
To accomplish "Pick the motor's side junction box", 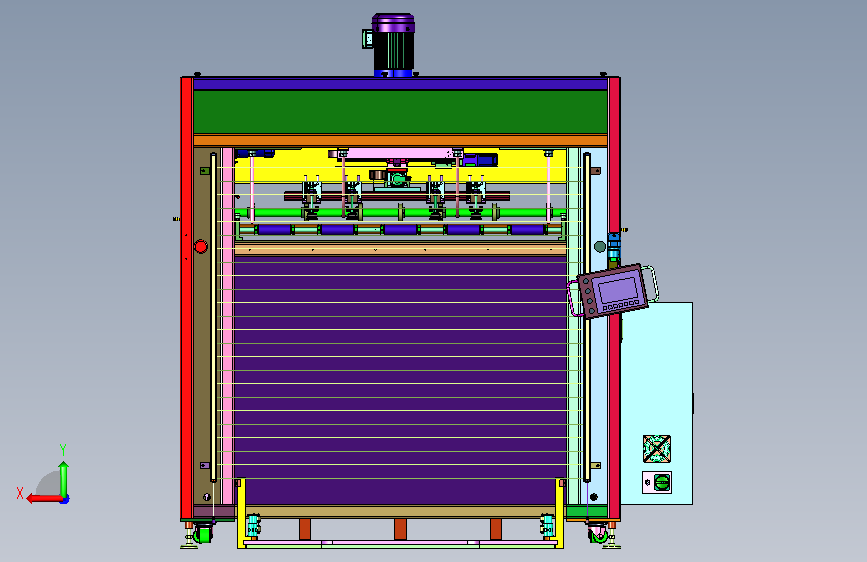I will [368, 39].
